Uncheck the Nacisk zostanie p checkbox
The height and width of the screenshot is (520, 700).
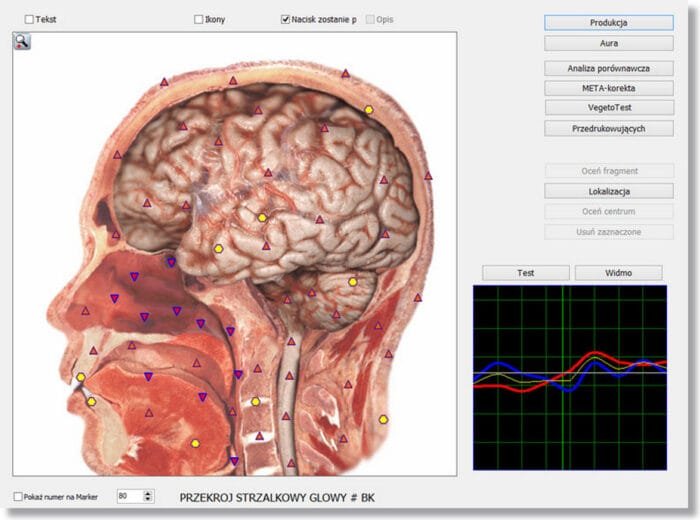click(286, 19)
